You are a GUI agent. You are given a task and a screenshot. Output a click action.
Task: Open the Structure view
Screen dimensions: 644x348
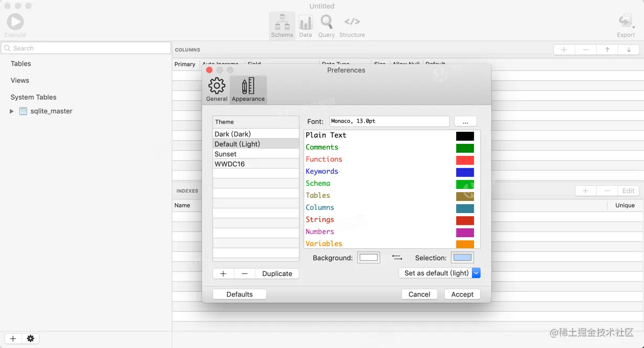(352, 26)
